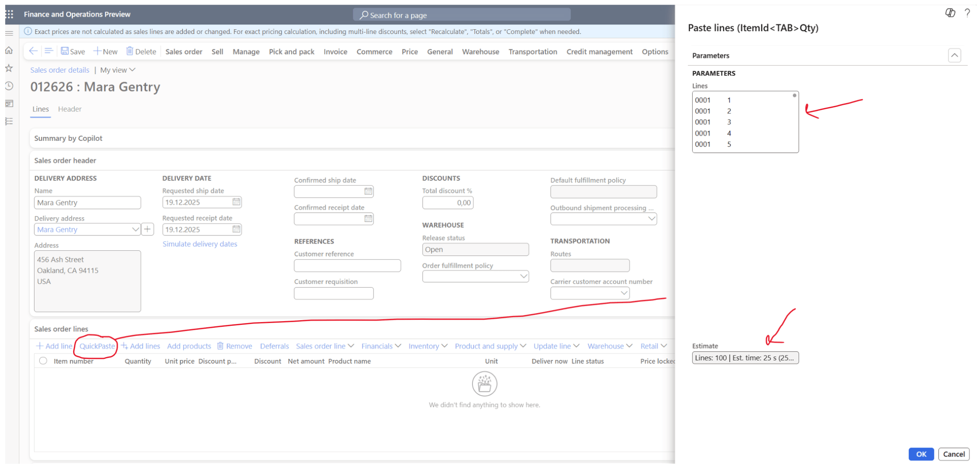The image size is (980, 468).
Task: Collapse the Parameters section chevron
Action: click(954, 56)
